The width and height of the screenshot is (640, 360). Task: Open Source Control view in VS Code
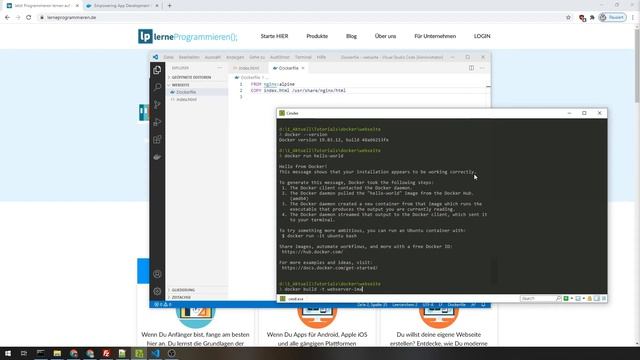click(157, 105)
